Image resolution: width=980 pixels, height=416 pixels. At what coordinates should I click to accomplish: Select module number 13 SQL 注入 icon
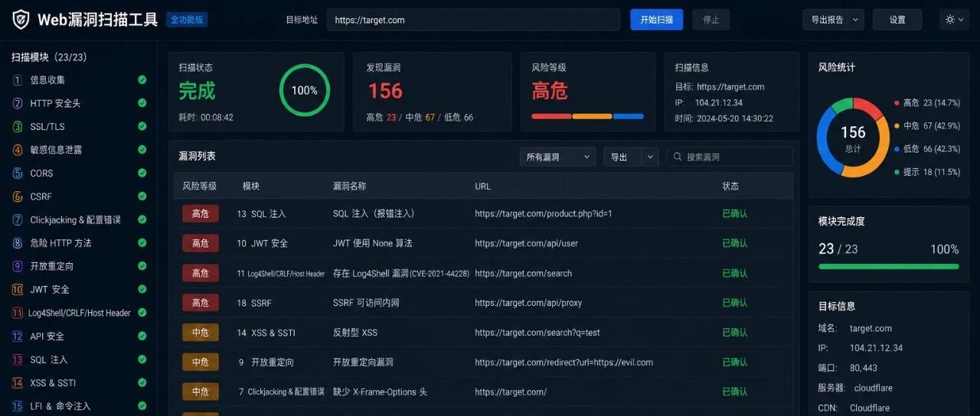tap(18, 359)
